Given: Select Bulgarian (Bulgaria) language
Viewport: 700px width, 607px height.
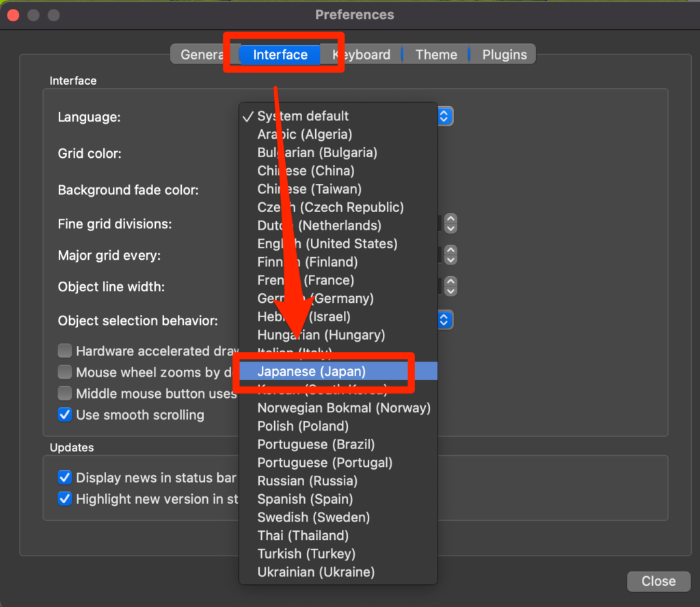Looking at the screenshot, I should pos(338,152).
